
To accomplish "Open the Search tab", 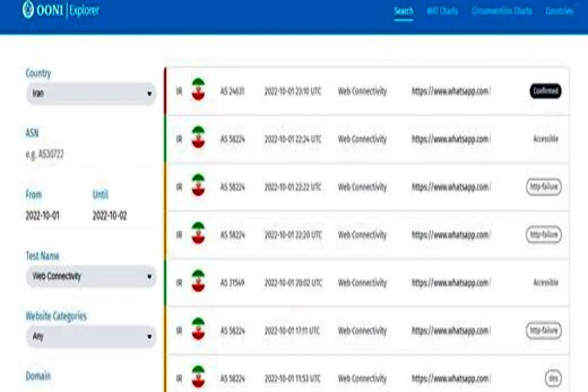I will tap(404, 11).
